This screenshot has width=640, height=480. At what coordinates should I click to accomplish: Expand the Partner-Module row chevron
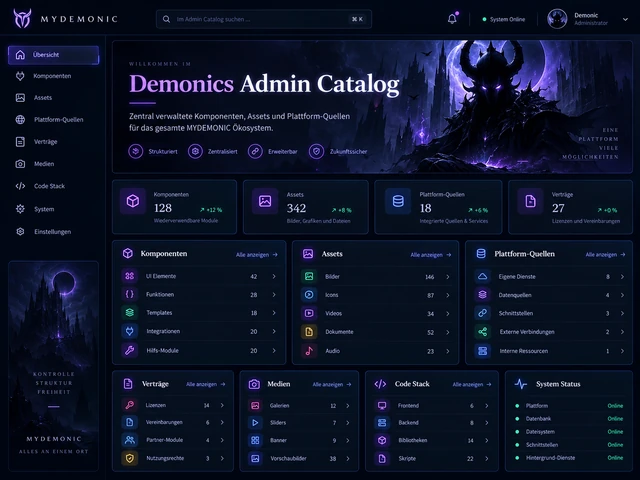point(222,440)
